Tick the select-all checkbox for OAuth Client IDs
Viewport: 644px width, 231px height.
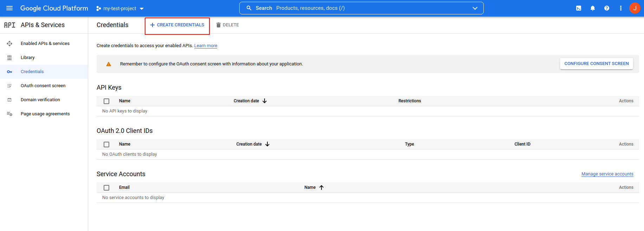point(106,145)
